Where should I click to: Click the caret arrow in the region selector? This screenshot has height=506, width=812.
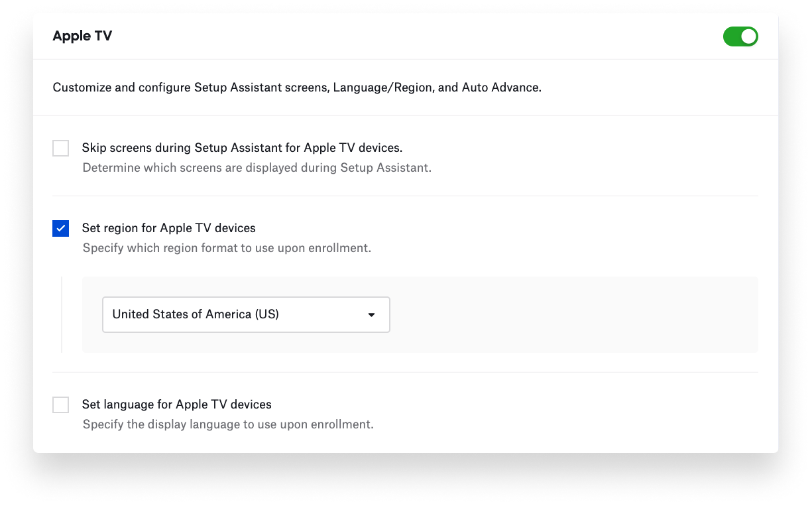click(371, 315)
